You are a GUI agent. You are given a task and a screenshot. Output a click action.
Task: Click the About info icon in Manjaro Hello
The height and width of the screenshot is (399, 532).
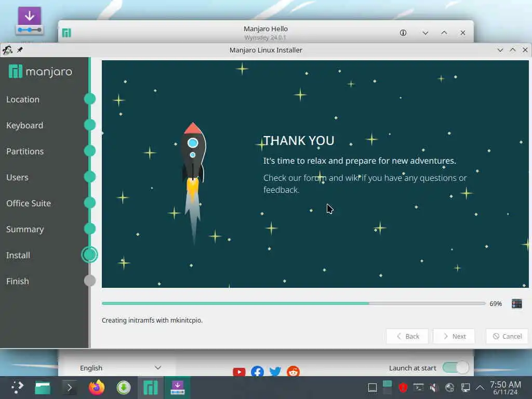(x=403, y=33)
